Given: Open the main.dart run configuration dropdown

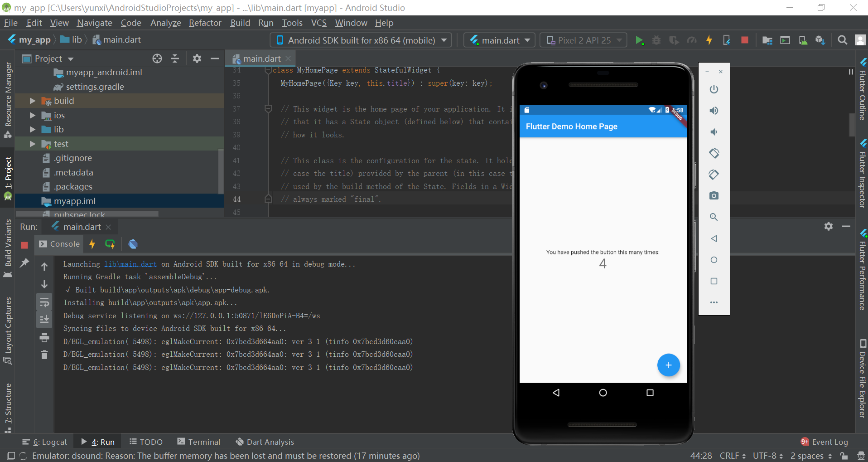Looking at the screenshot, I should click(x=499, y=40).
